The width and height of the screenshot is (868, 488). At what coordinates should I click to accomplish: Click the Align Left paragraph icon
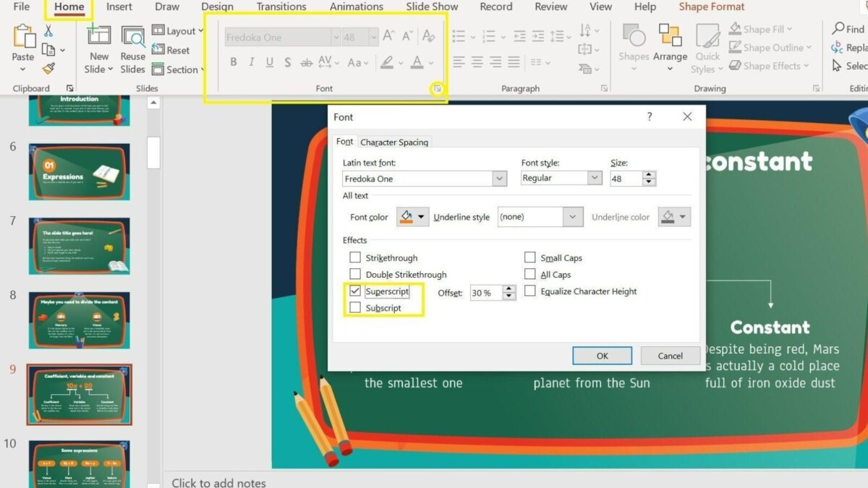click(x=459, y=62)
